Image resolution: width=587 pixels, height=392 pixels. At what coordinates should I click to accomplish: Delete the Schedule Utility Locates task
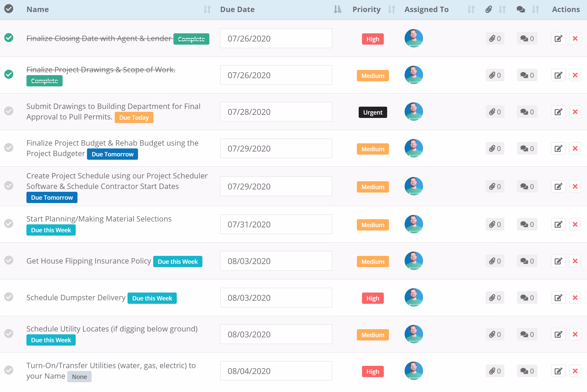575,335
